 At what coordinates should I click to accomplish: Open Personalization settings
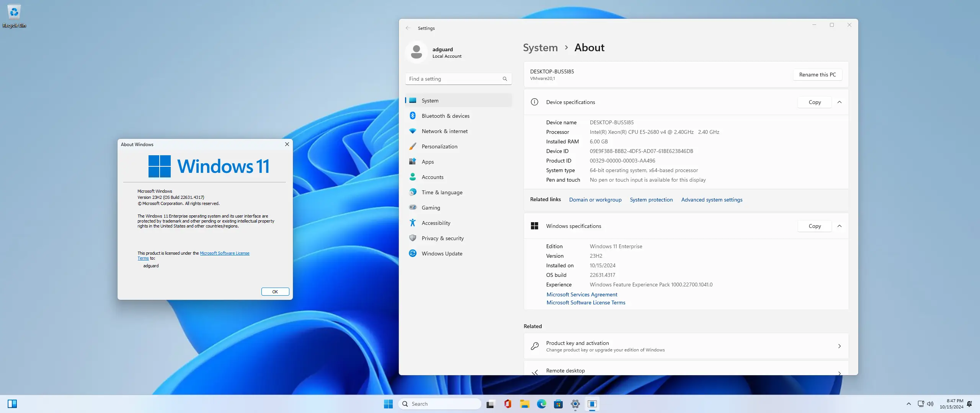tap(439, 146)
